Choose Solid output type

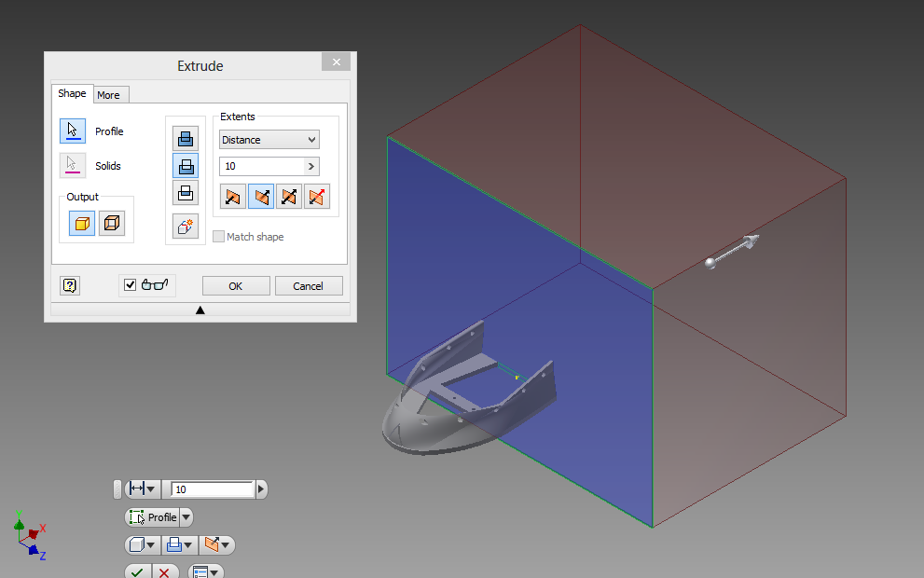[x=82, y=224]
